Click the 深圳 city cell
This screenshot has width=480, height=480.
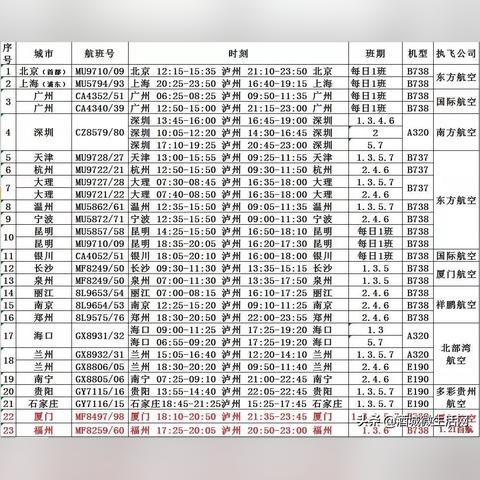click(x=44, y=133)
